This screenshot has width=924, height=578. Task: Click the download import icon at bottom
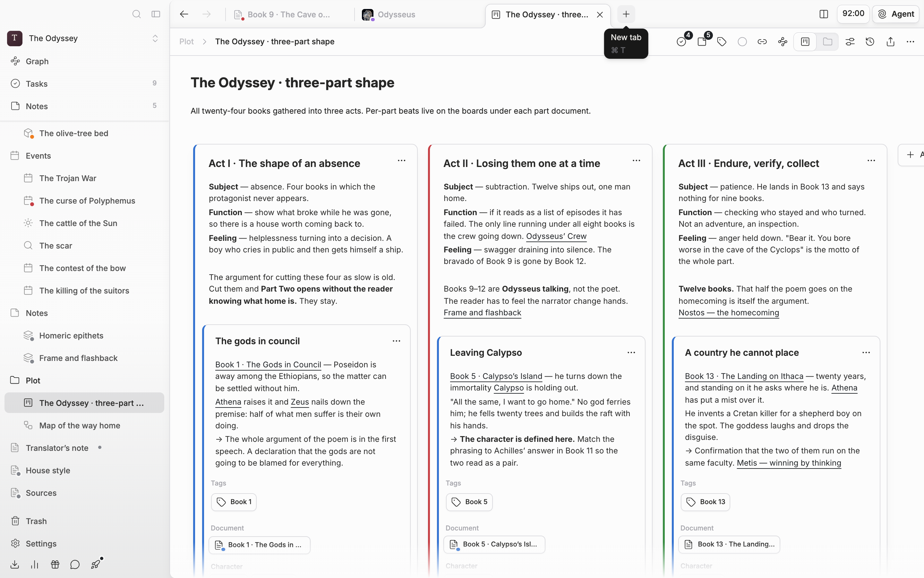click(15, 564)
